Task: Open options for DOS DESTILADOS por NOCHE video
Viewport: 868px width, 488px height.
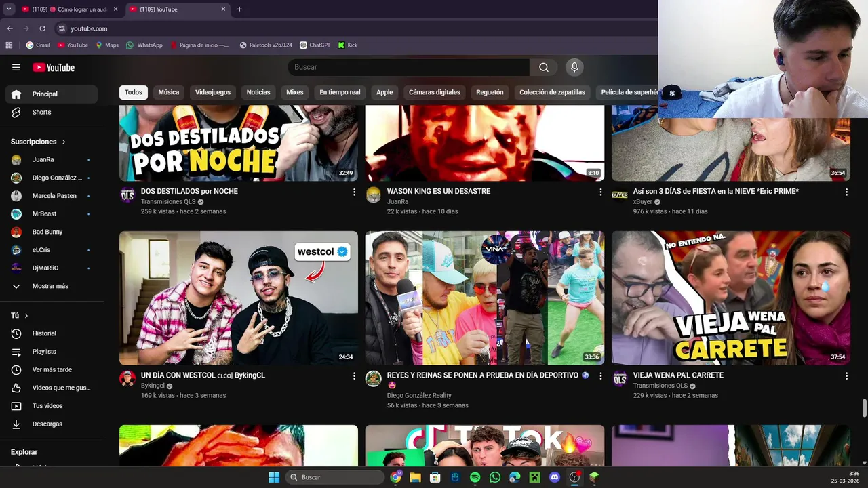Action: 354,192
